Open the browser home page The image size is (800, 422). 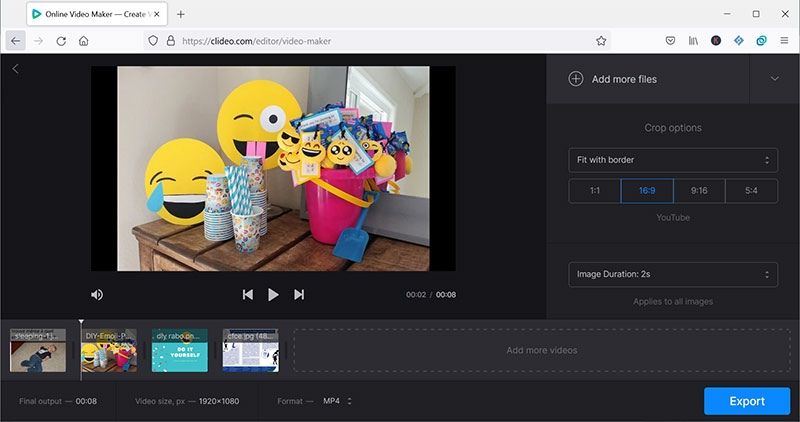[84, 41]
